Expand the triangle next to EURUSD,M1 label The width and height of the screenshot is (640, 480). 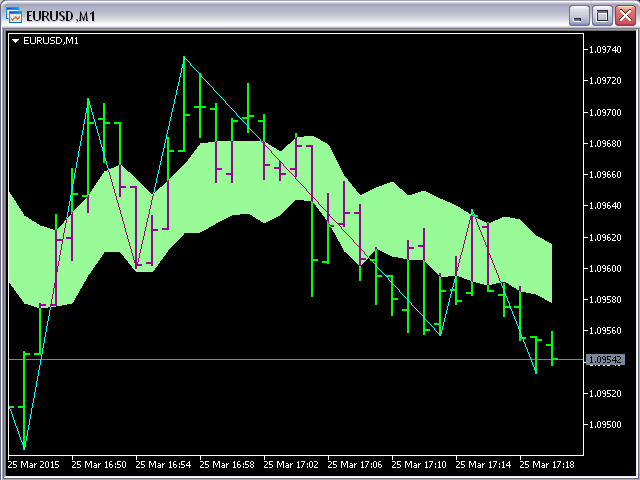tap(16, 41)
